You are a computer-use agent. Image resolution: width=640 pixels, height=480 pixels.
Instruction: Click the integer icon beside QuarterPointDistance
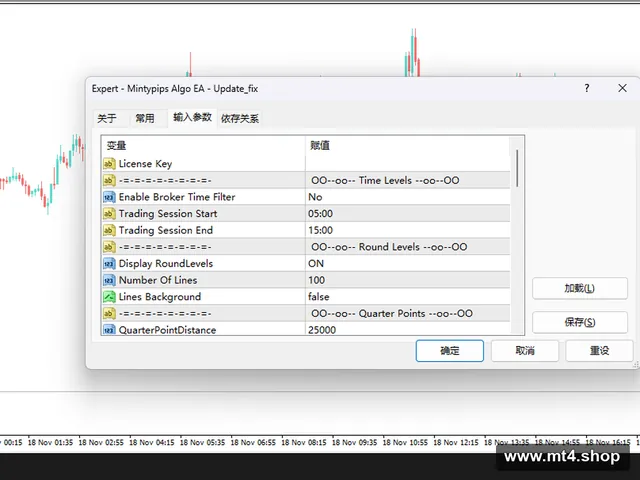(109, 329)
